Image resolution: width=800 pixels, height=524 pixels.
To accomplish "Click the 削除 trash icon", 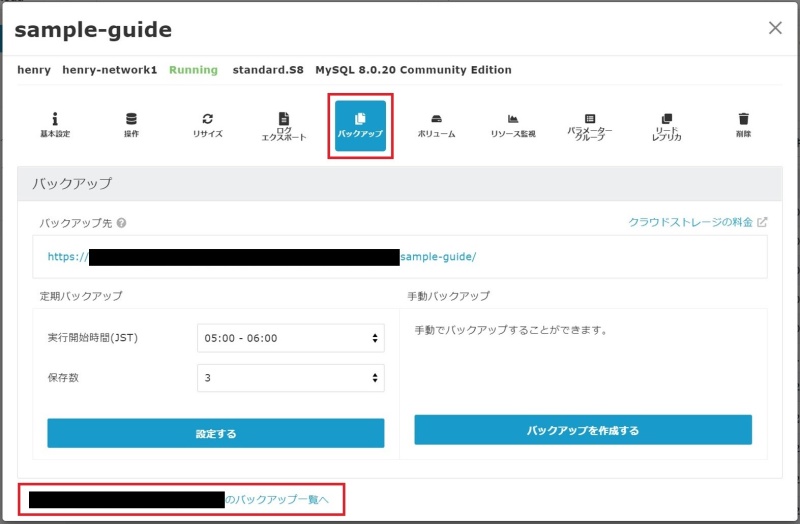I will click(x=742, y=125).
